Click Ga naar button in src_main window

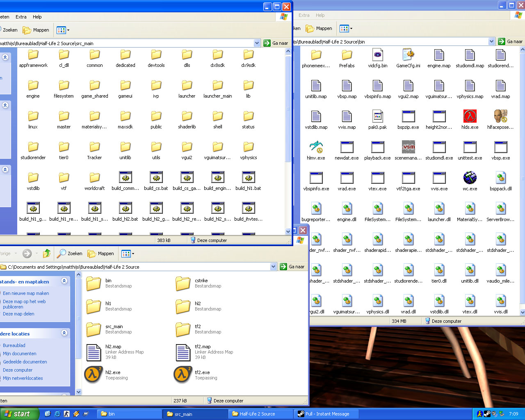coord(276,43)
